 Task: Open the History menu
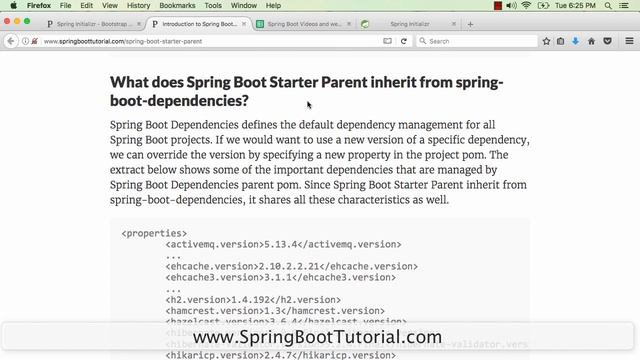138,6
